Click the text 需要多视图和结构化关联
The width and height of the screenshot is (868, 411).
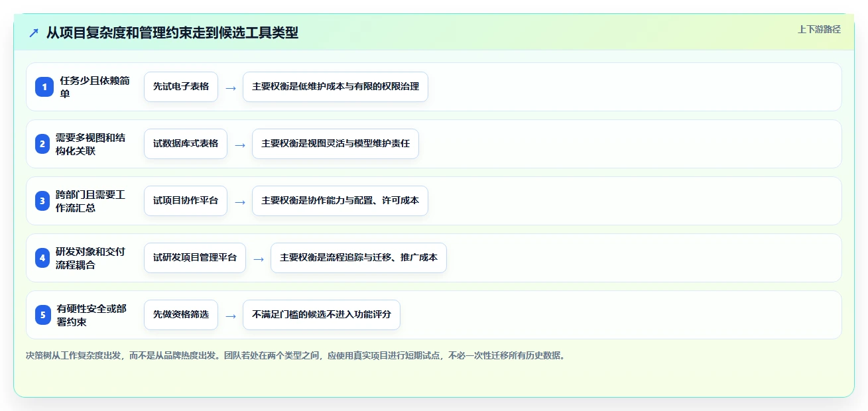click(90, 144)
